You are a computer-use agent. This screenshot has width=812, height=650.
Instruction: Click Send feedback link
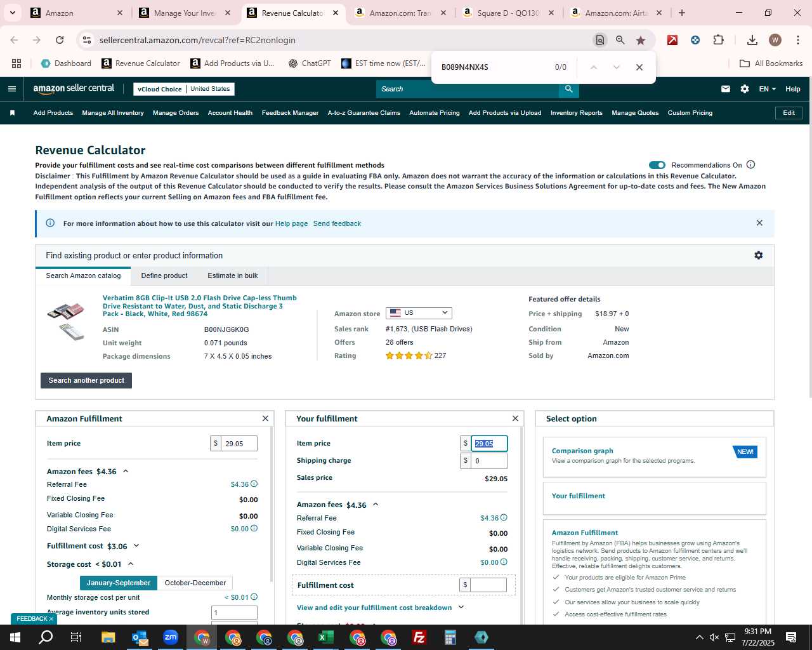coord(337,223)
